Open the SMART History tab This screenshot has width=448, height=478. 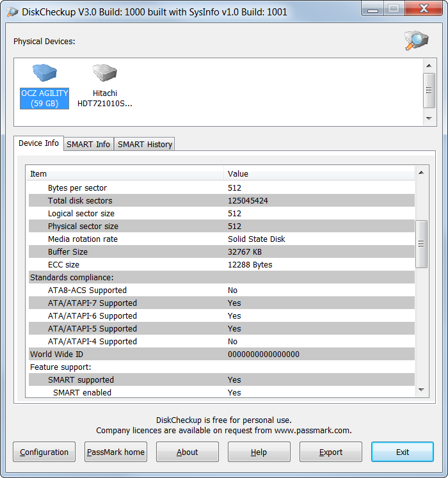(145, 144)
